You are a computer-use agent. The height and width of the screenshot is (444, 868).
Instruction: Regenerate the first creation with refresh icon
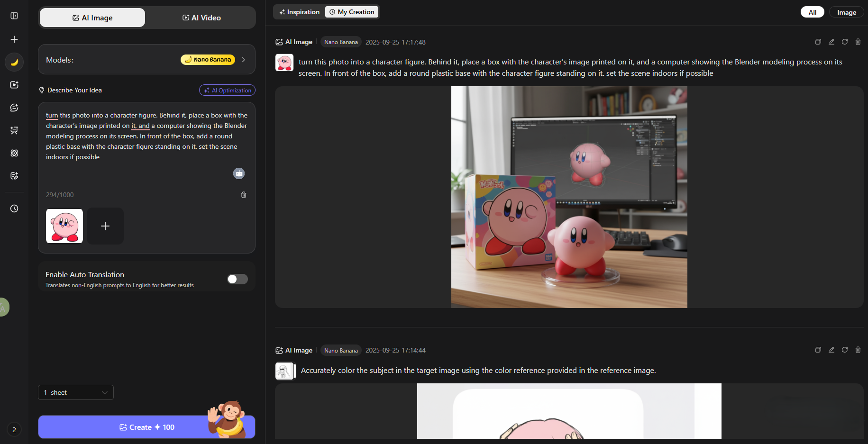[x=844, y=42]
